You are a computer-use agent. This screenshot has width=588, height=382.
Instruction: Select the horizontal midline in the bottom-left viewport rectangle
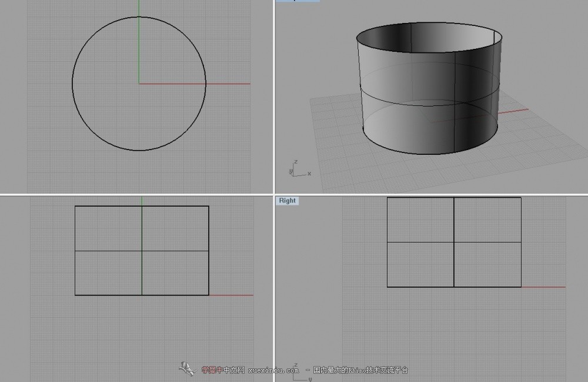(106, 251)
